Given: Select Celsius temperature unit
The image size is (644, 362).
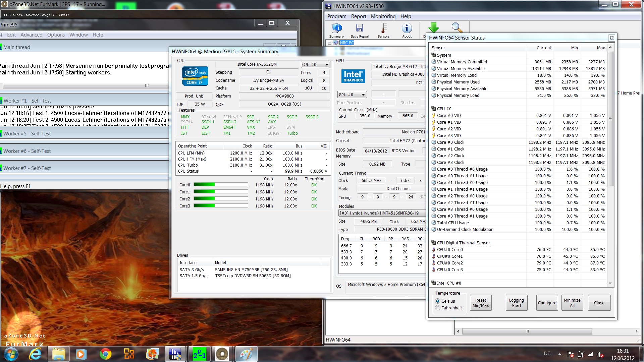Looking at the screenshot, I should 438,301.
